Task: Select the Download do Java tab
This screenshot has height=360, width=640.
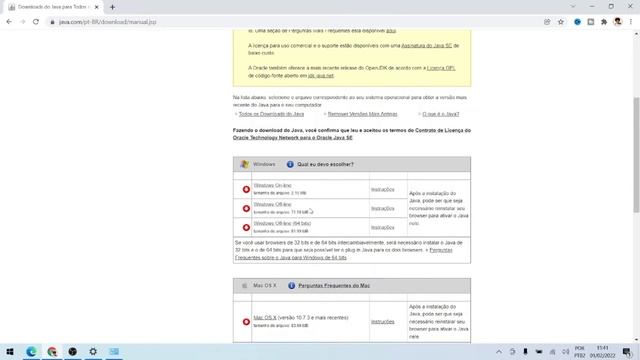Action: 52,7
